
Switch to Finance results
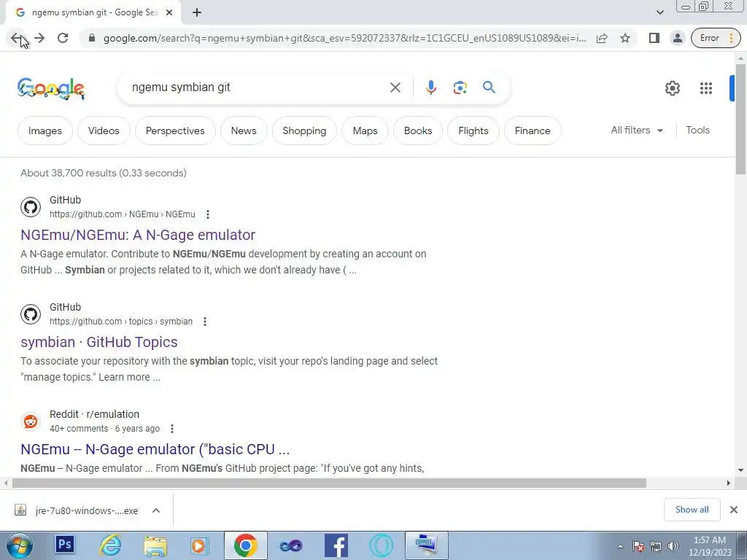pos(532,131)
